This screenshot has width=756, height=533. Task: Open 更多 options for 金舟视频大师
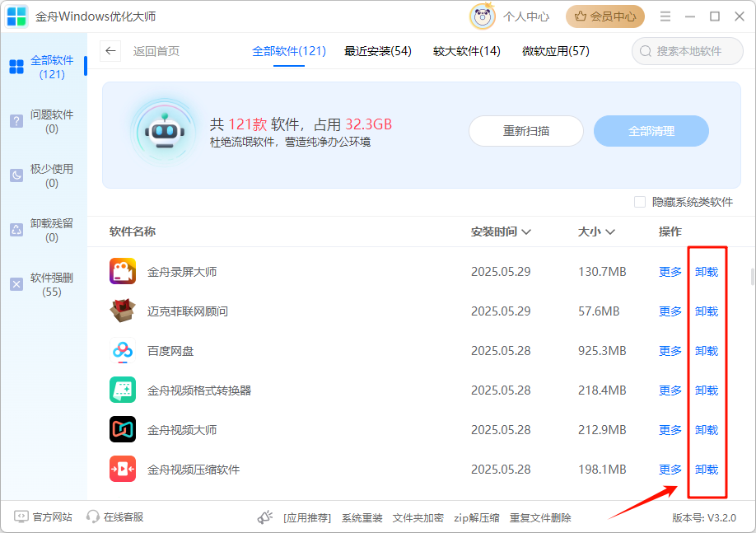670,430
